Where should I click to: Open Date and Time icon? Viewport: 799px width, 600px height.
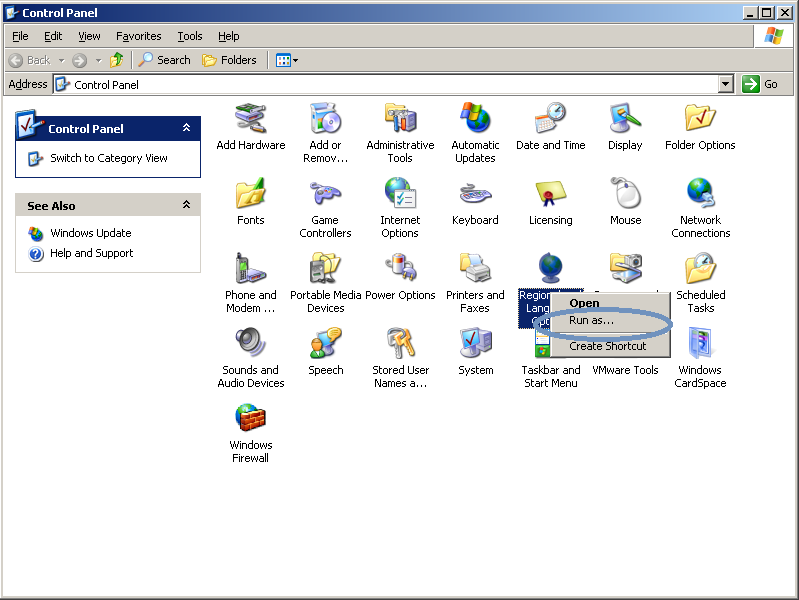coord(550,118)
